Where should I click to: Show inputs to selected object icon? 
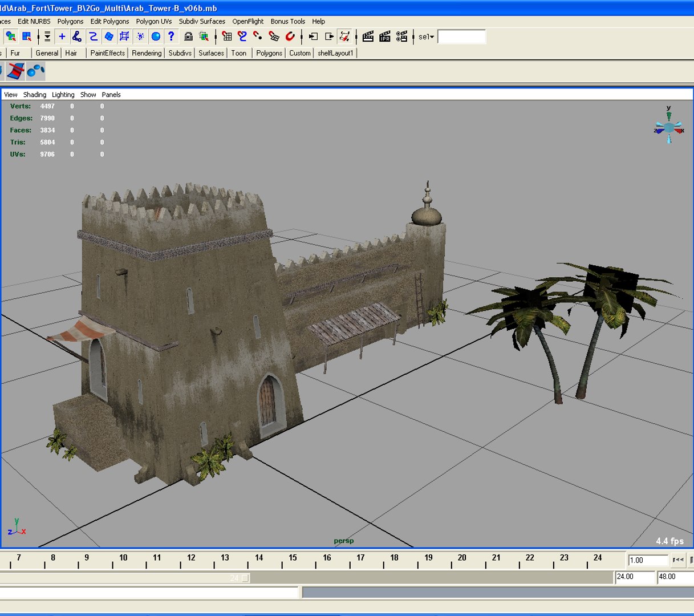tap(313, 37)
